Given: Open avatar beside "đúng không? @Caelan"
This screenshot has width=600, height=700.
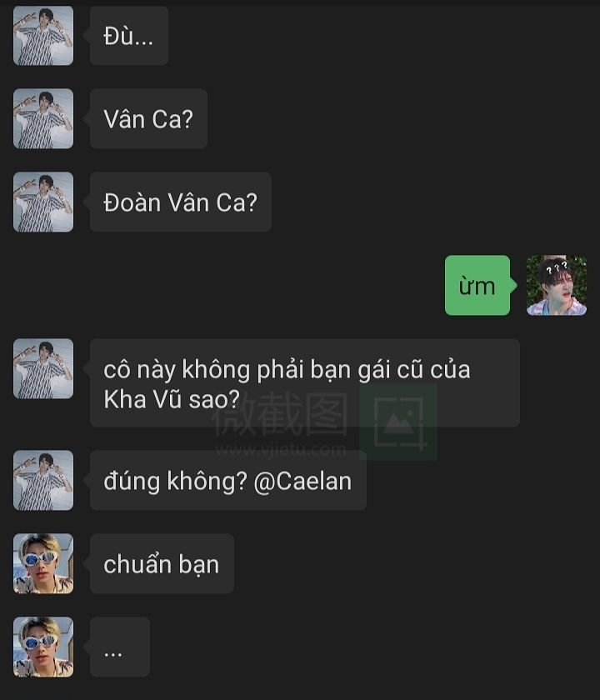Looking at the screenshot, I should (43, 480).
